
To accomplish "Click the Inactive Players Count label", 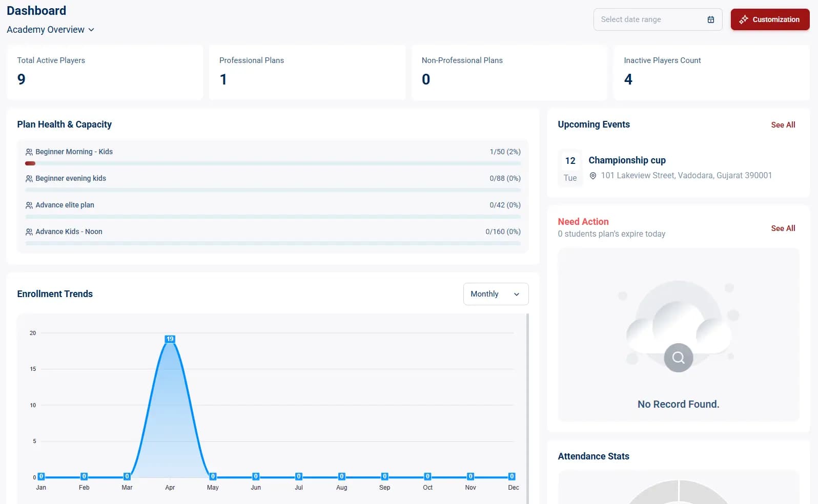I will 662,60.
